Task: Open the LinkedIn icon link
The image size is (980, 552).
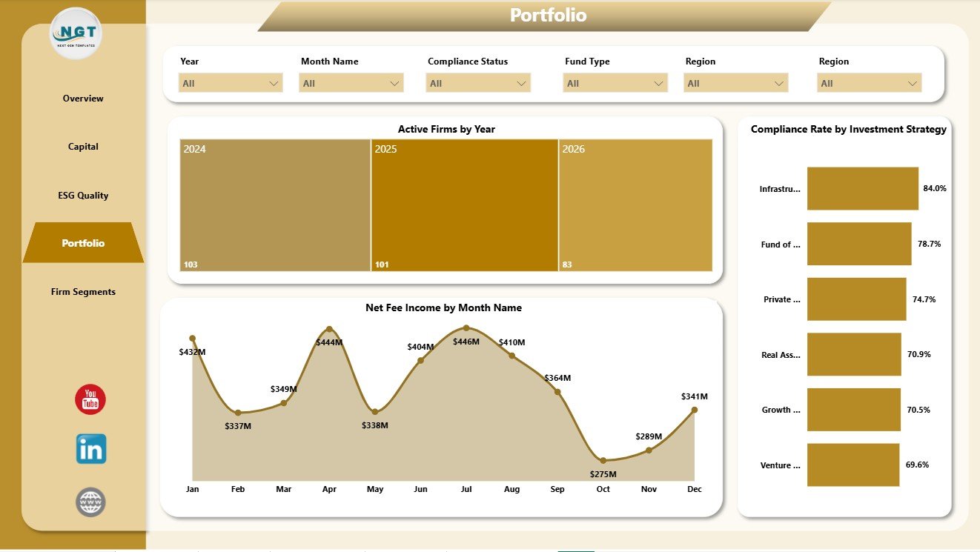Action: pyautogui.click(x=91, y=449)
